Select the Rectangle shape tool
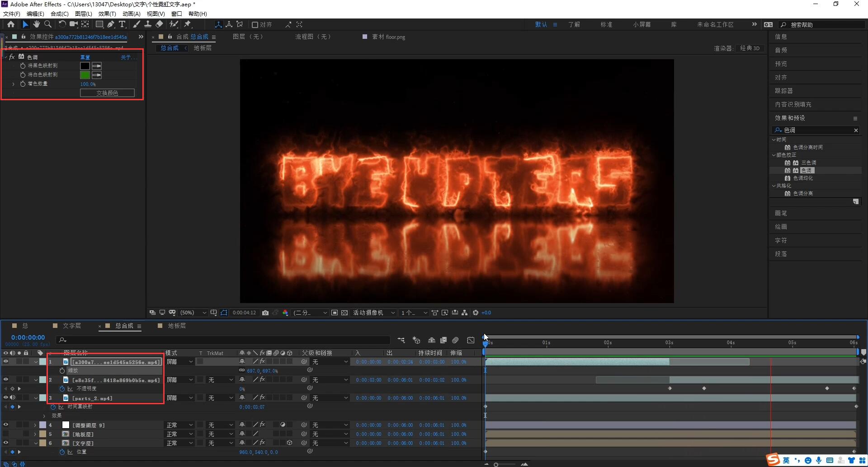This screenshot has height=467, width=868. [x=99, y=24]
